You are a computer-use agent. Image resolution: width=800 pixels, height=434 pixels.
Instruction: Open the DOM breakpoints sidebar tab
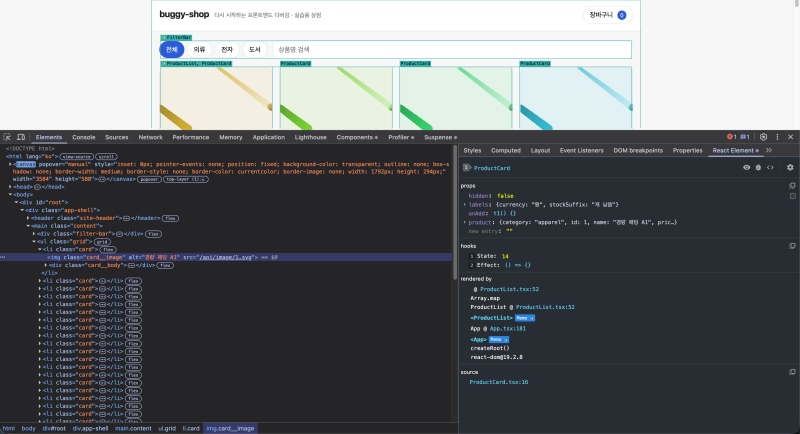pyautogui.click(x=638, y=150)
